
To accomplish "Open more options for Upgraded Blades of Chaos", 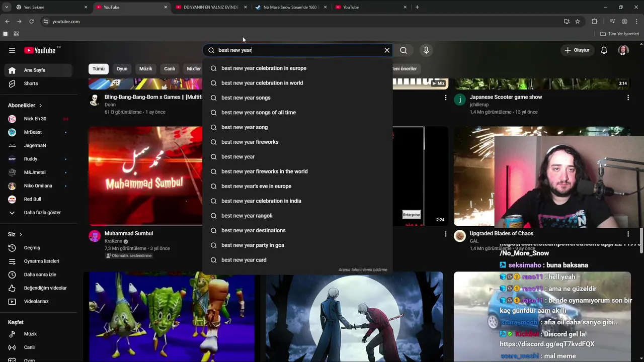I will coord(628,234).
